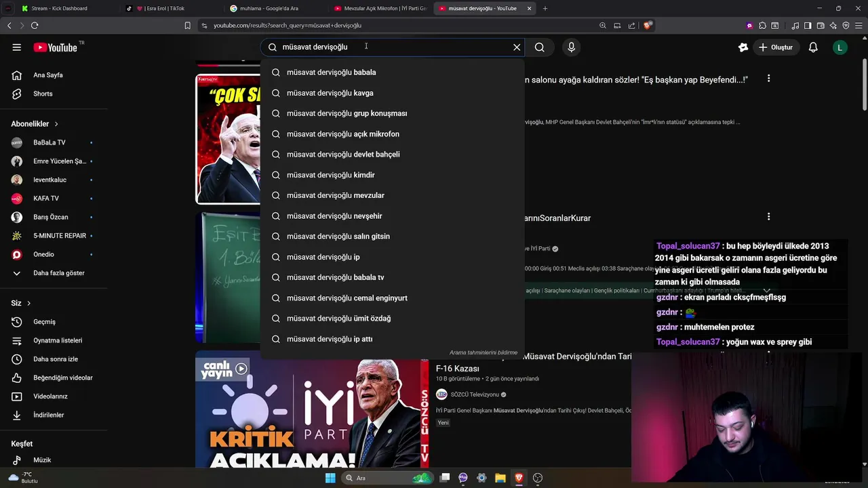Screen dimensions: 868x488
Task: Switch to the Mevzular Açık Mikrofon tab
Action: (x=380, y=8)
